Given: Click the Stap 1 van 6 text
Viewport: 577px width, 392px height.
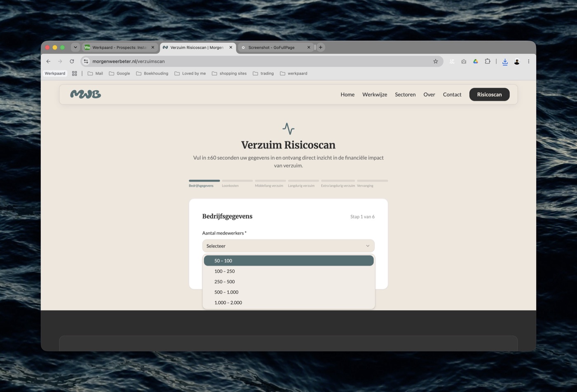Looking at the screenshot, I should tap(362, 217).
